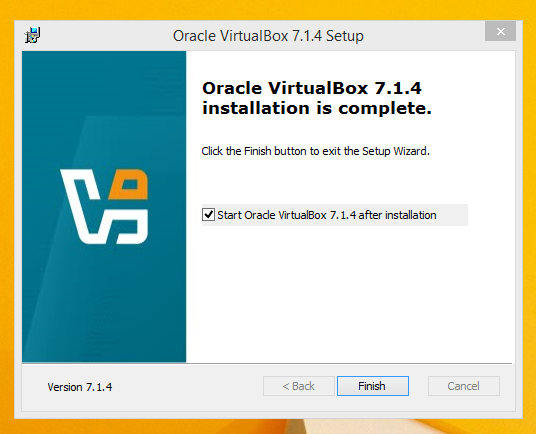Screen dimensions: 536x434
Task: Click the yellow desktop wallpaper above the window
Action: pos(268,10)
